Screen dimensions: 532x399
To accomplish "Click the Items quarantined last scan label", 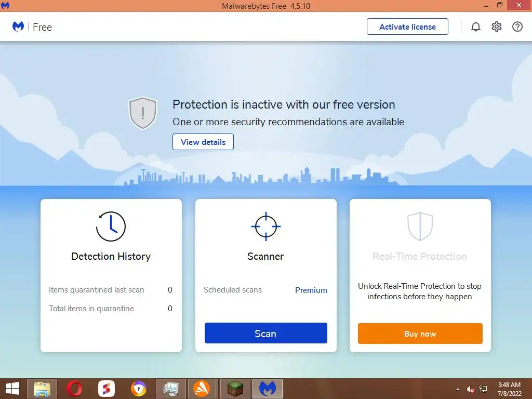I will (96, 290).
